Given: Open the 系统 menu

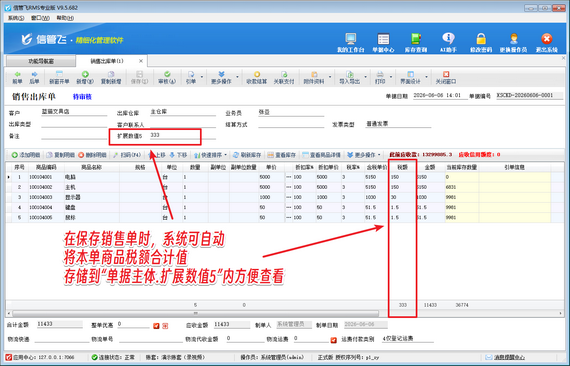Looking at the screenshot, I should (16, 18).
